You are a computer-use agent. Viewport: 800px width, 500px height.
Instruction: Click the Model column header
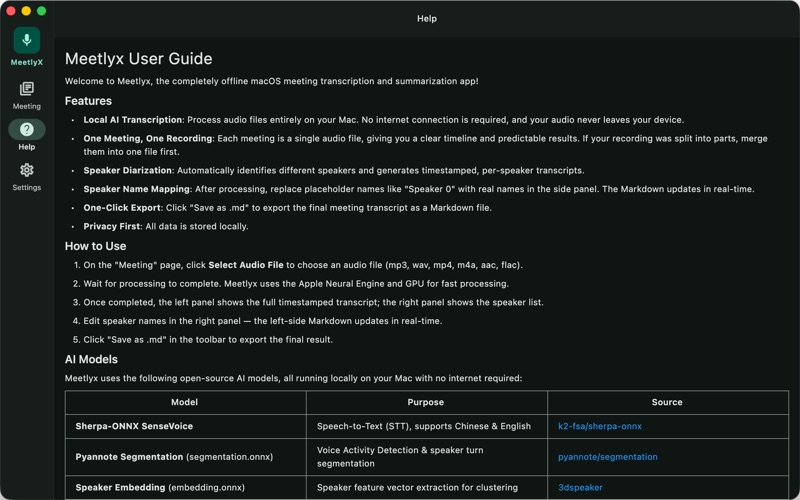[185, 402]
